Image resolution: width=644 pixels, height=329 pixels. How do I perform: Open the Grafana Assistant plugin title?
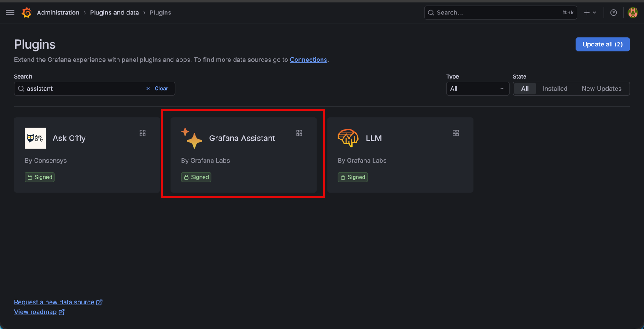[242, 138]
